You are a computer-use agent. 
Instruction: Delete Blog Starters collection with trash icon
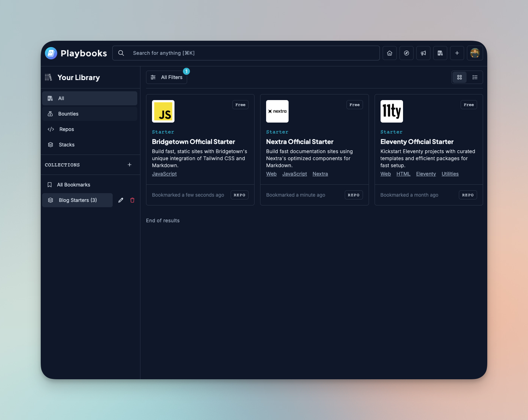(x=132, y=200)
